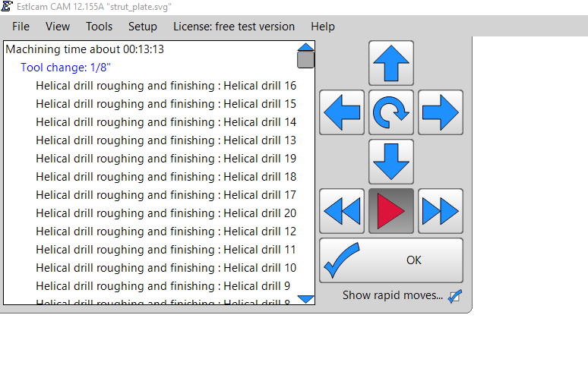The height and width of the screenshot is (378, 588).
Task: Click the left arrow pan button
Action: (x=342, y=112)
